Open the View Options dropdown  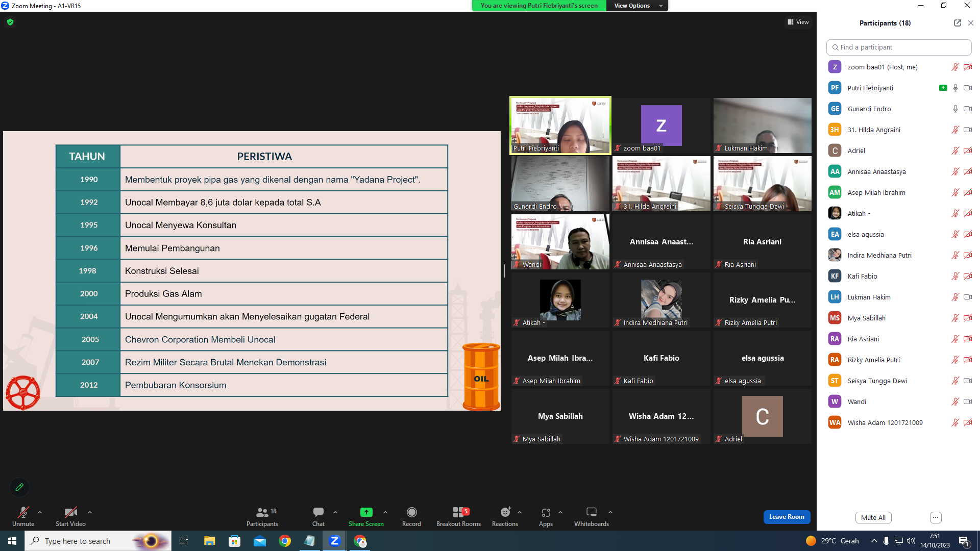click(x=638, y=6)
